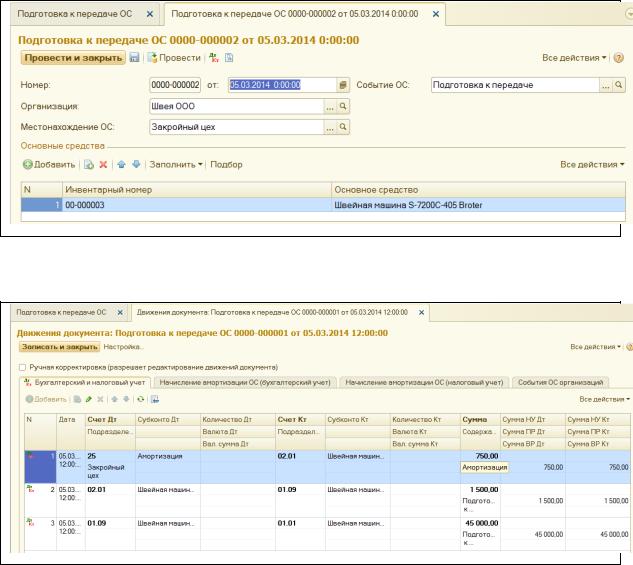The height and width of the screenshot is (565, 633).
Task: Click the ellipsis select button for Событие ОС
Action: (x=606, y=85)
